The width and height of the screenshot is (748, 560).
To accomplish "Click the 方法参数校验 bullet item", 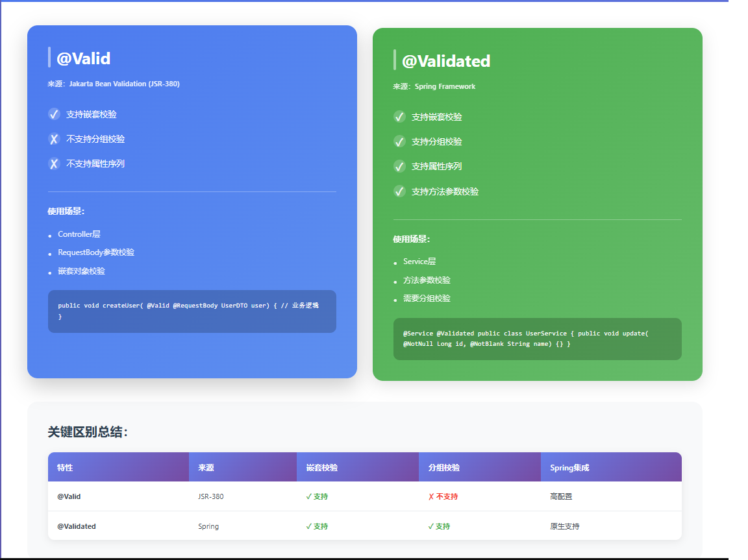I will [x=427, y=280].
